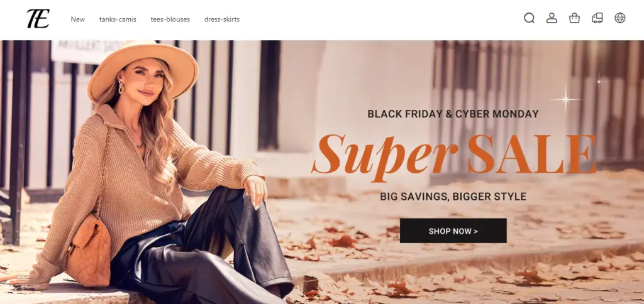Click the sparkle star above the headline

point(565,99)
